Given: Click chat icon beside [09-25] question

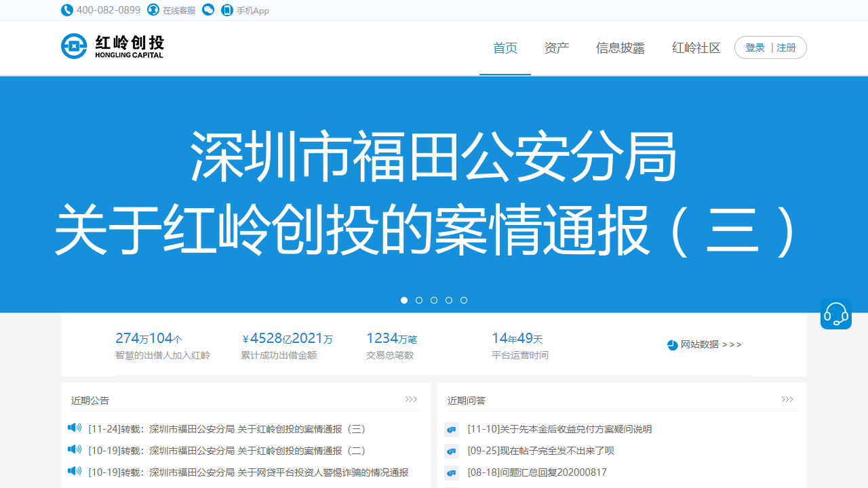Looking at the screenshot, I should pyautogui.click(x=452, y=451).
